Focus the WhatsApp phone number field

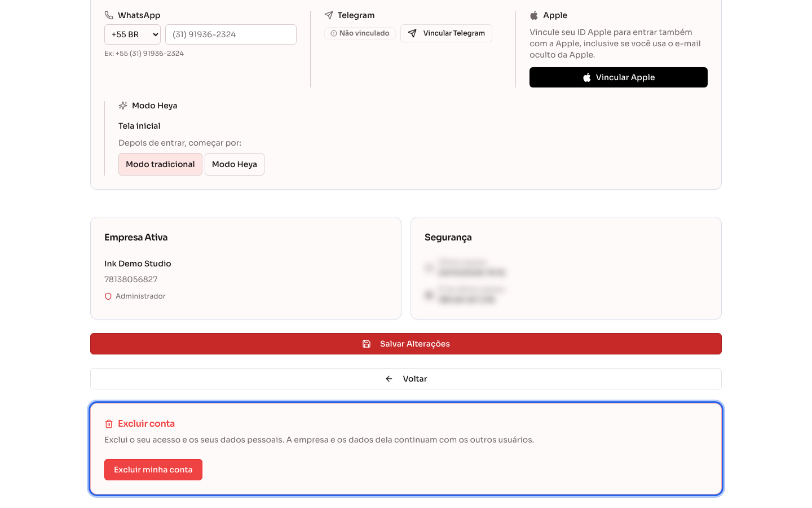231,34
